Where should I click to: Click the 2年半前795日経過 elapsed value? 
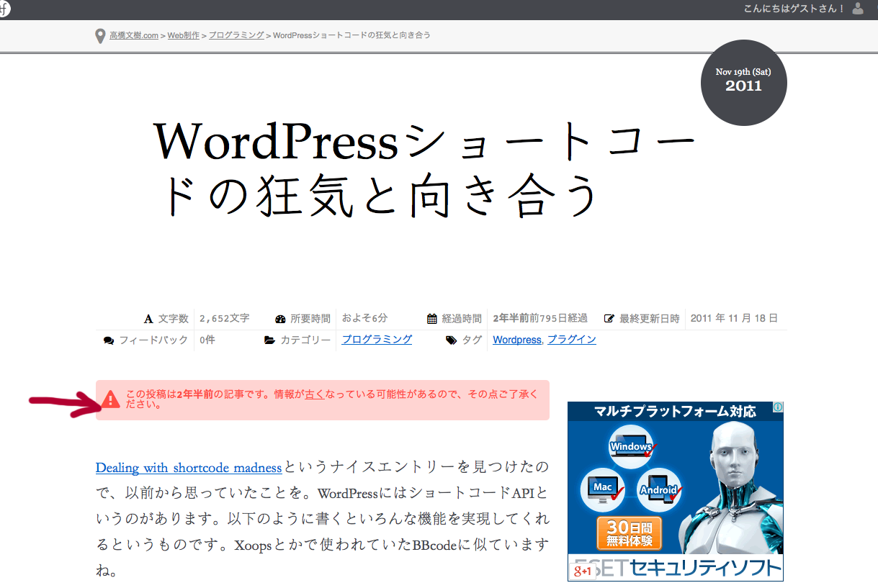pos(540,318)
